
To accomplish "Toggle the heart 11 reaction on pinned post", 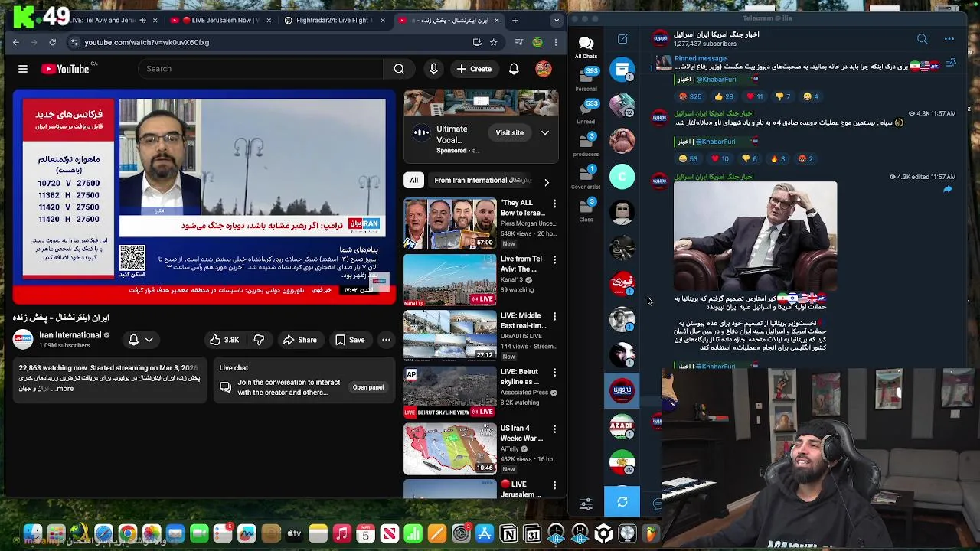I will (754, 96).
